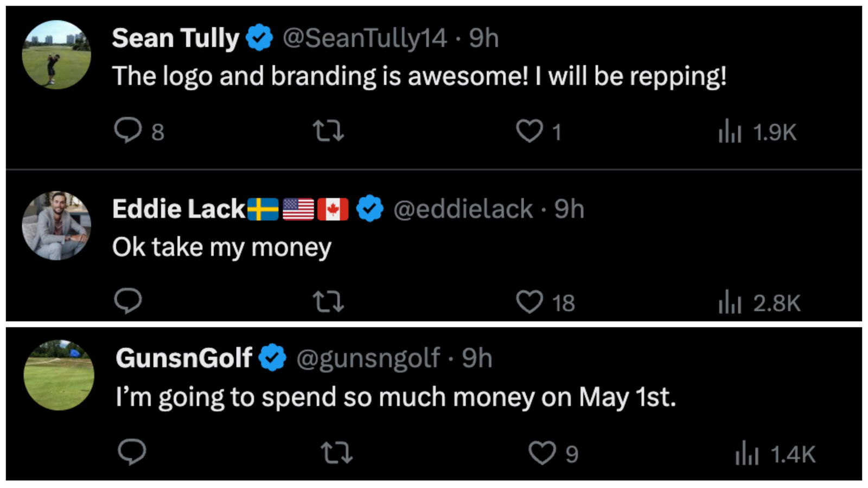868x488 pixels.
Task: Like GunsnGolf's tweet
Action: tap(542, 453)
